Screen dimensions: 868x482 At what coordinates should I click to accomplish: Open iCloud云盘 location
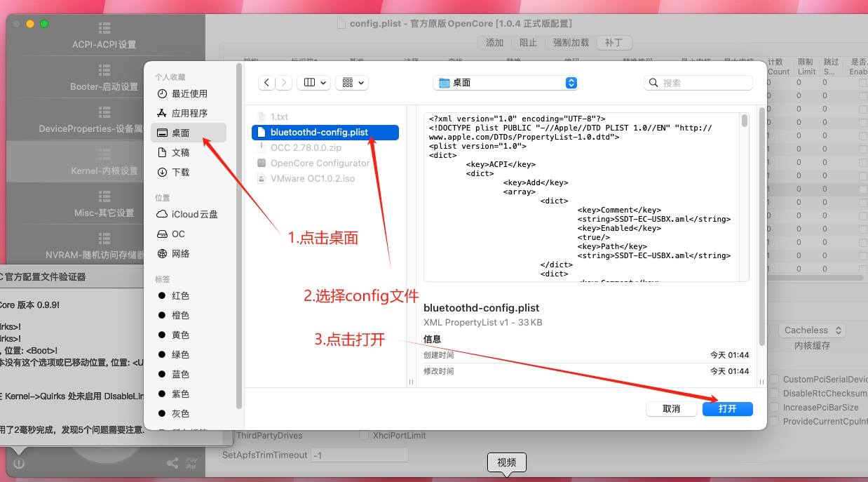click(189, 214)
